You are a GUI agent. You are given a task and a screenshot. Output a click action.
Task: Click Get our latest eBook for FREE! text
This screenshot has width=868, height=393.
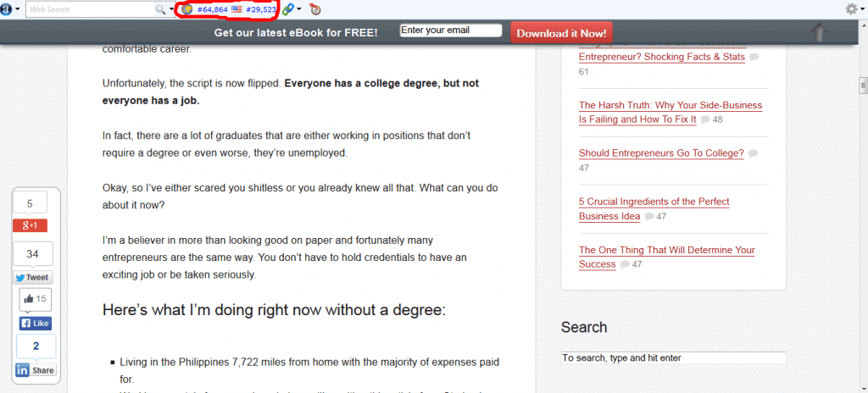click(296, 33)
